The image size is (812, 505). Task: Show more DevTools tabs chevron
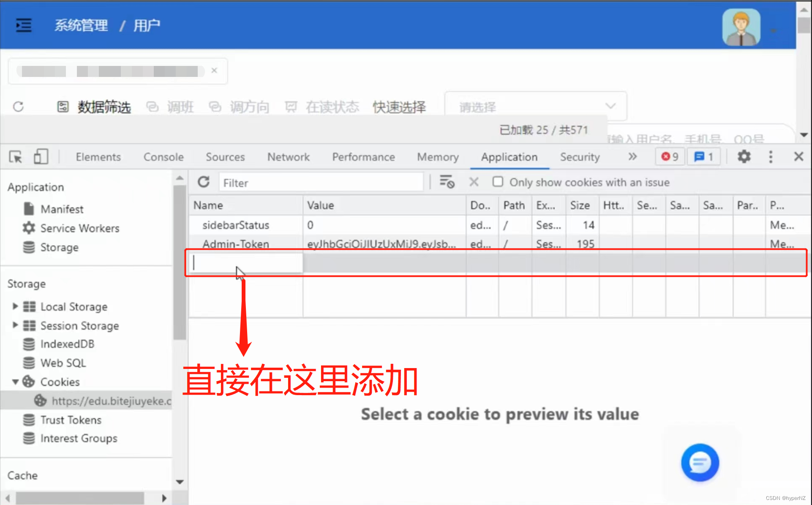click(x=632, y=157)
